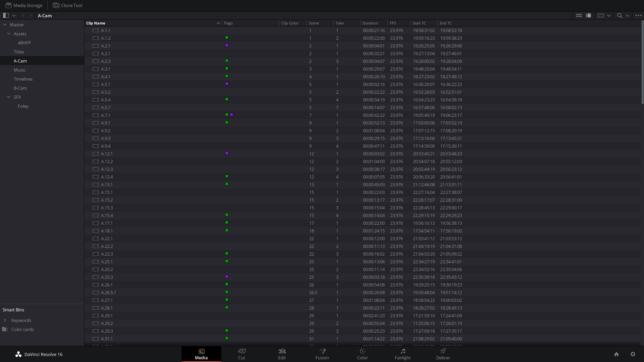Click the home project manager icon
Image resolution: width=644 pixels, height=362 pixels.
coord(616,354)
